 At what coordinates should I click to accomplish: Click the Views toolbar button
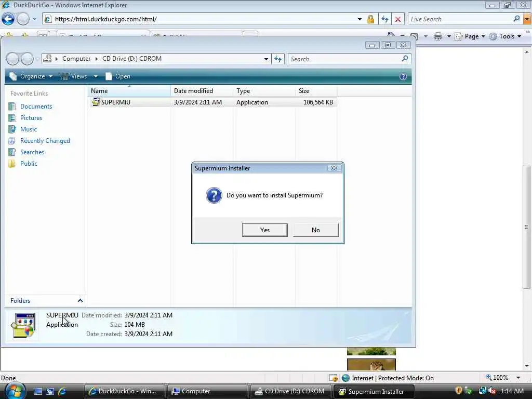click(x=74, y=76)
